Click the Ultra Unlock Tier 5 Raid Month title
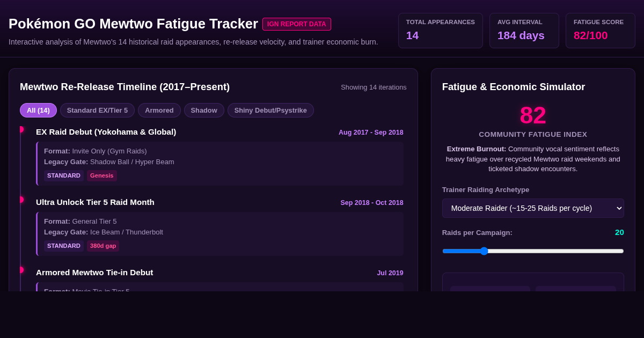The height and width of the screenshot is (338, 644). pos(95,202)
